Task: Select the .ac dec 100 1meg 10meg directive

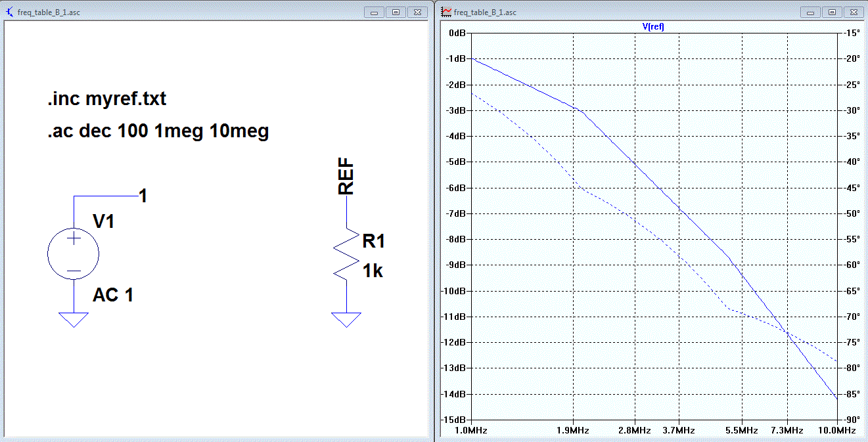Action: (158, 131)
